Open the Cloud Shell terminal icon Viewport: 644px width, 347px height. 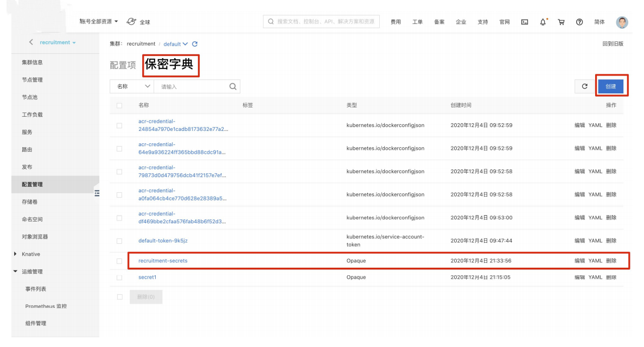point(525,22)
